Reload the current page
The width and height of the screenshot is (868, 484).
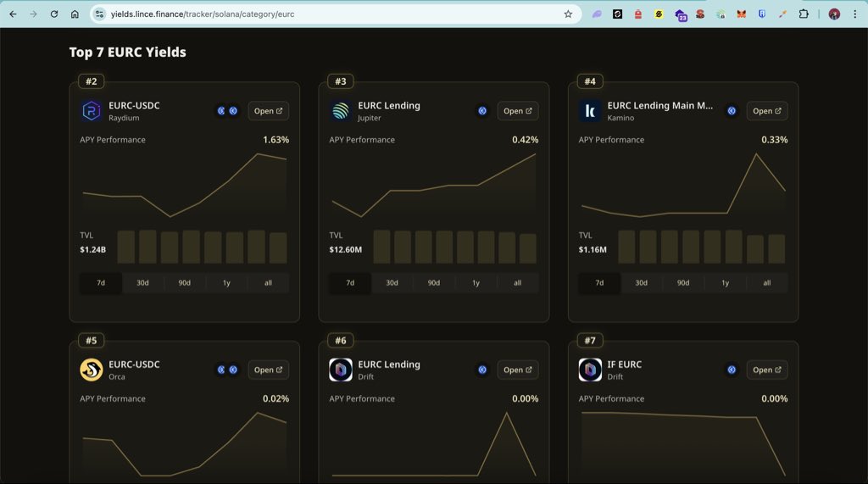pos(53,14)
